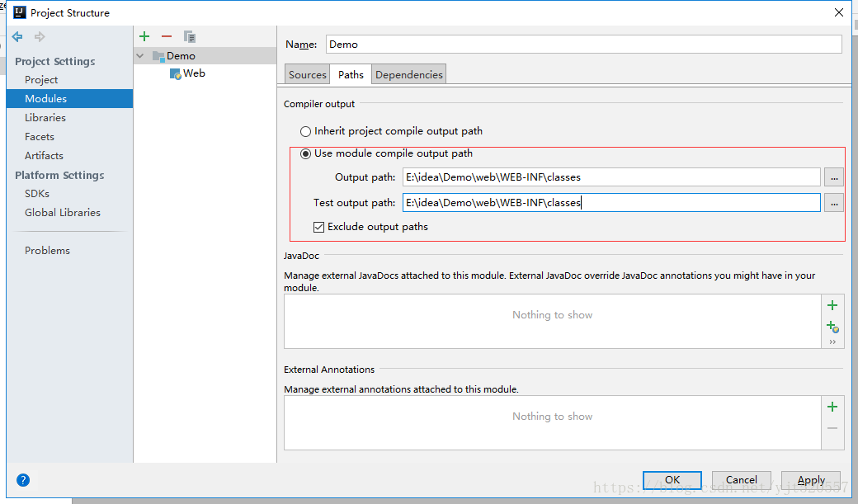The image size is (858, 504).
Task: Open help with question mark icon
Action: pos(23,480)
